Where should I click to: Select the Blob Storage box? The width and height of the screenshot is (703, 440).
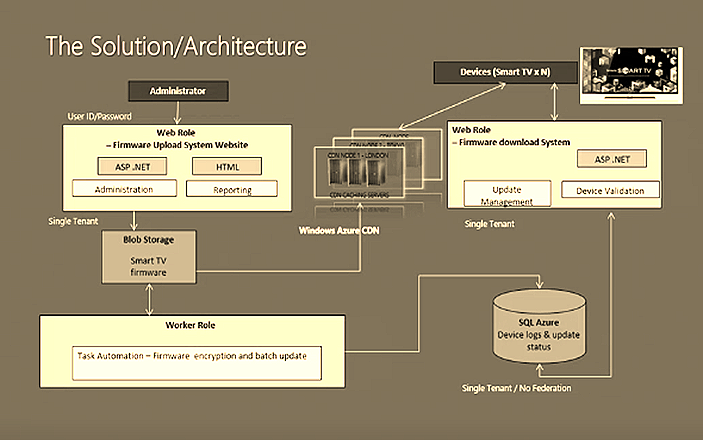point(149,257)
